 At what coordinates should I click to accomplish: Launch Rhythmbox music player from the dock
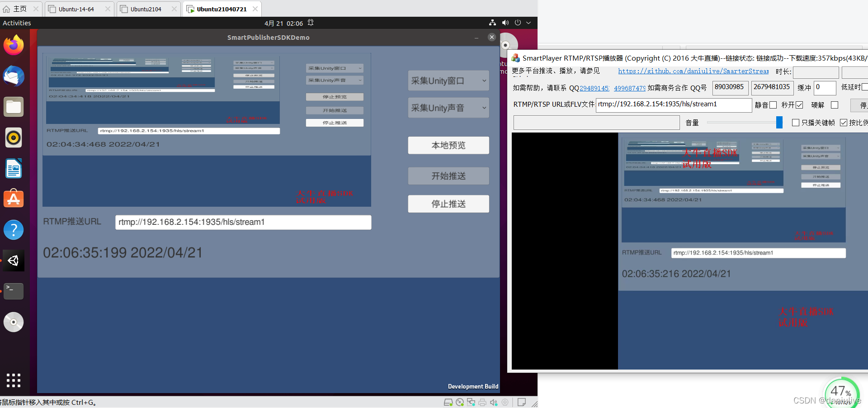(14, 138)
